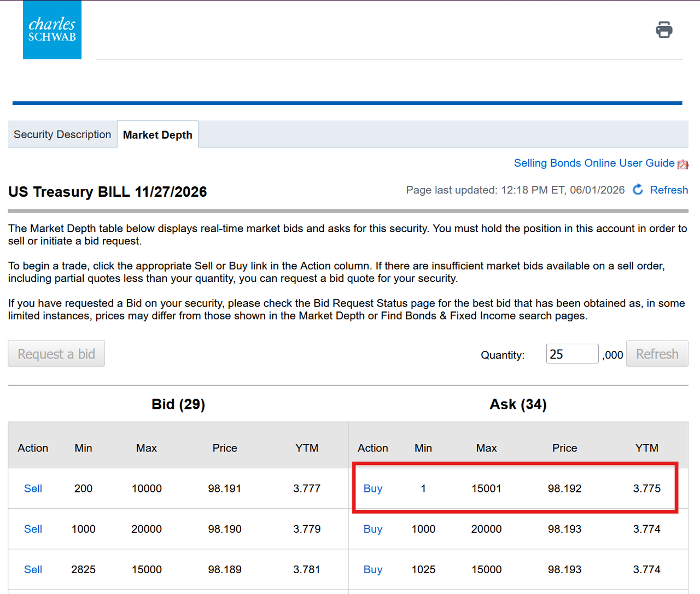
Task: Click the bid price 98.189
Action: pos(225,569)
